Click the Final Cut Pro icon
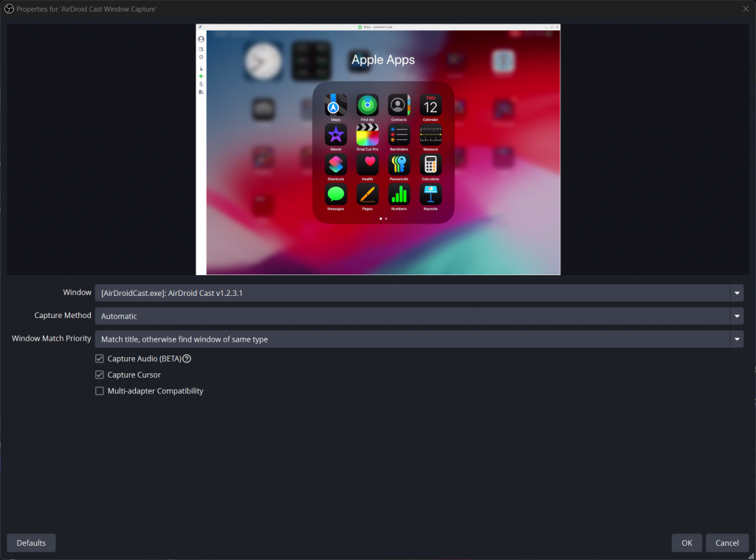The image size is (756, 560). click(368, 134)
